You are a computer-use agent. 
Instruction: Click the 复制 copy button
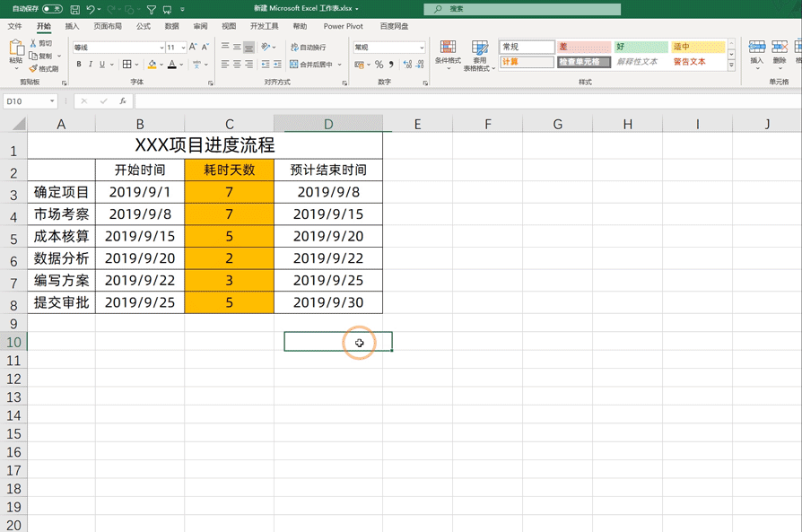click(x=41, y=56)
